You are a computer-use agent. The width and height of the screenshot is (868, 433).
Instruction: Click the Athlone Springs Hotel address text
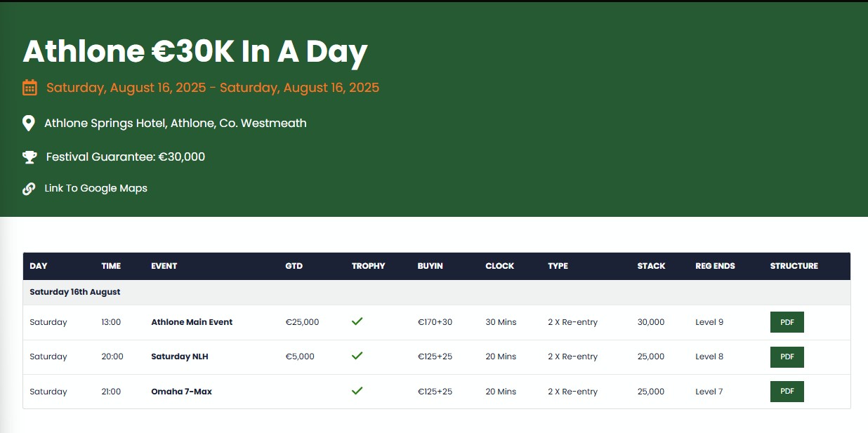click(176, 123)
